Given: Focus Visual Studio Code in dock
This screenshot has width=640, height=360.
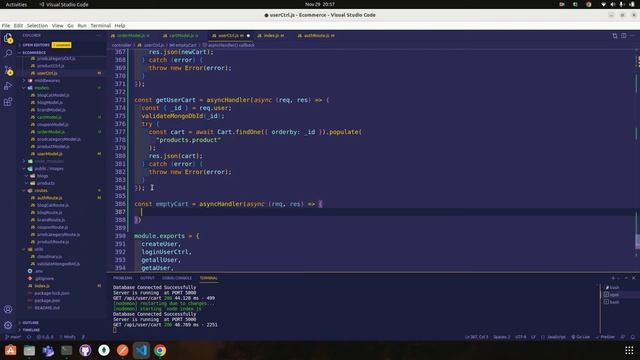Looking at the screenshot, I should tap(141, 350).
